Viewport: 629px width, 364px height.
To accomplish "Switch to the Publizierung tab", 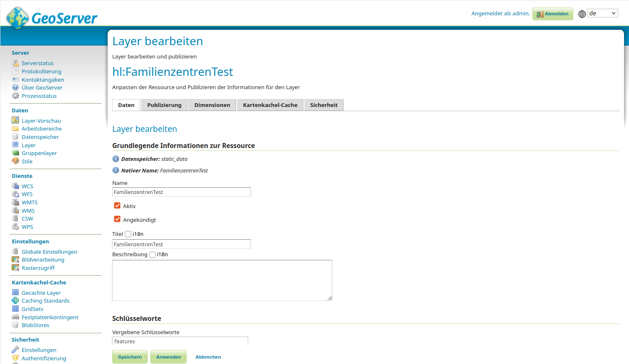I will tap(164, 105).
